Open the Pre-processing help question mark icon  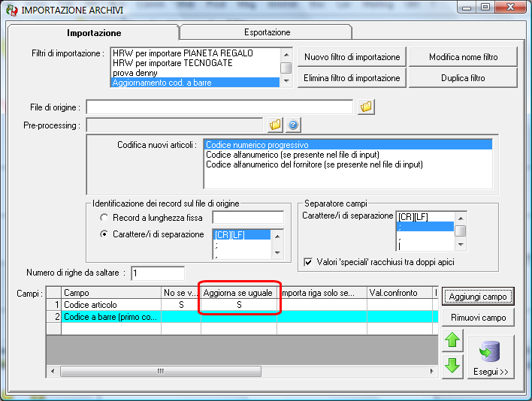(293, 125)
